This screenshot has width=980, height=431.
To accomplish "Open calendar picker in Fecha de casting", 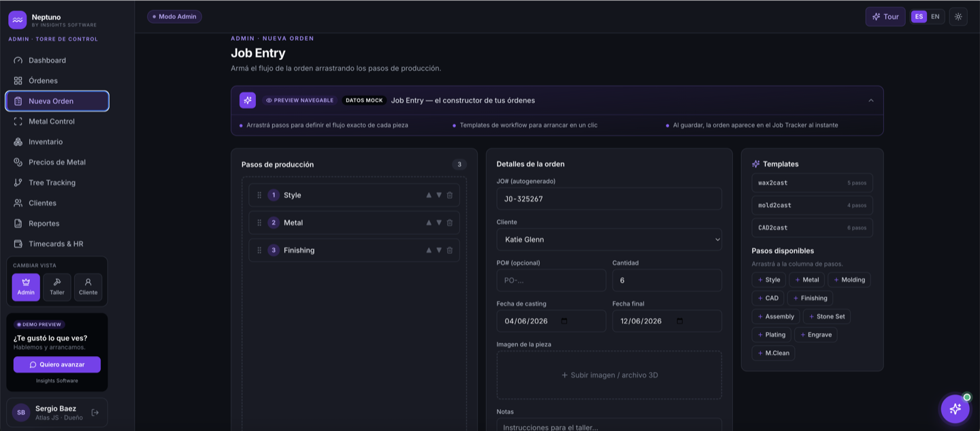I will [564, 321].
